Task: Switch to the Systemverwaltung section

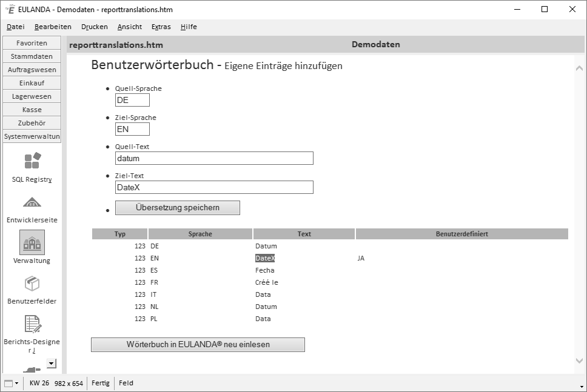Action: (x=32, y=136)
